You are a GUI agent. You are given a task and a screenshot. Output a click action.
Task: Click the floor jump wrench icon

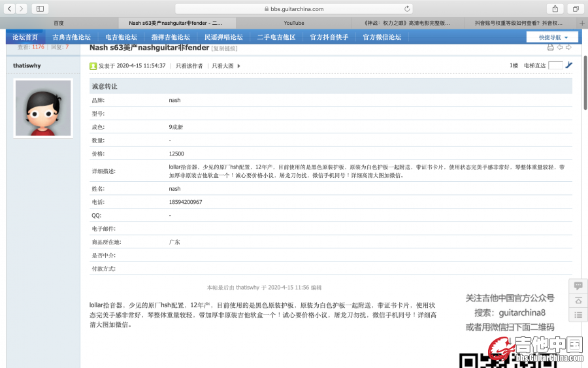(x=569, y=65)
